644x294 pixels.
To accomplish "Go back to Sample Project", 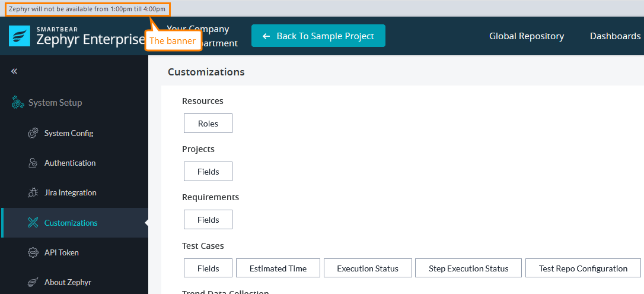I will pos(318,36).
